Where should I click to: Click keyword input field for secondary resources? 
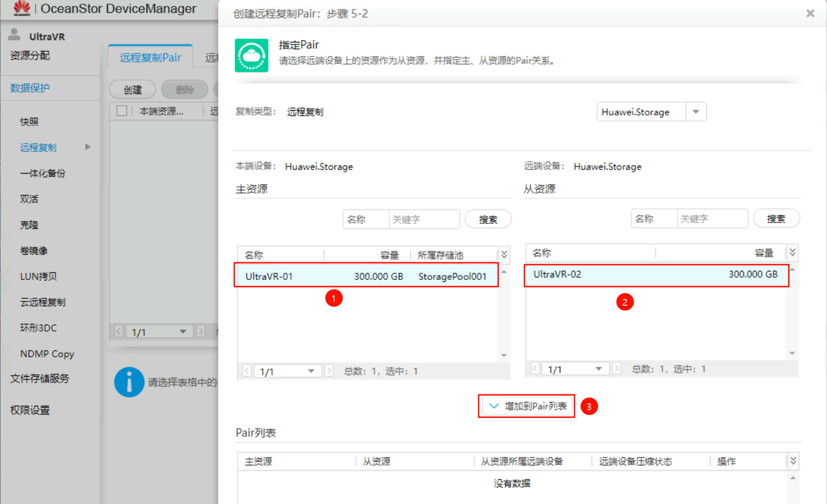point(712,219)
